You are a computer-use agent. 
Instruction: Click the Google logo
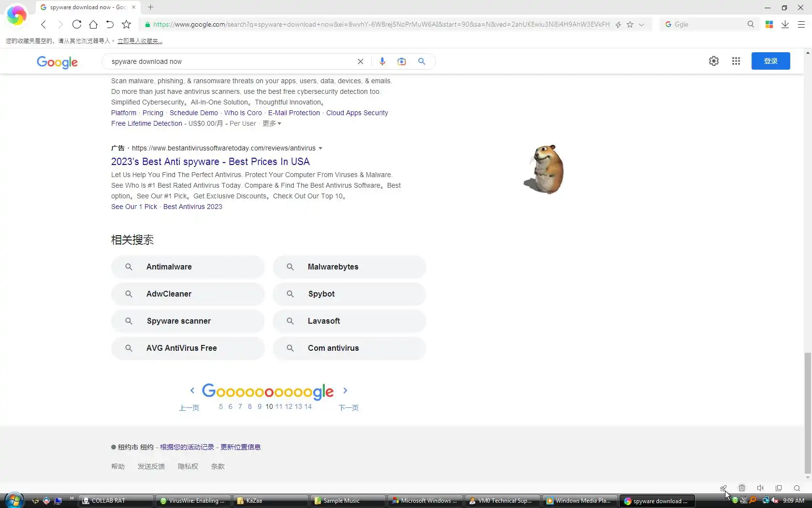(x=57, y=62)
